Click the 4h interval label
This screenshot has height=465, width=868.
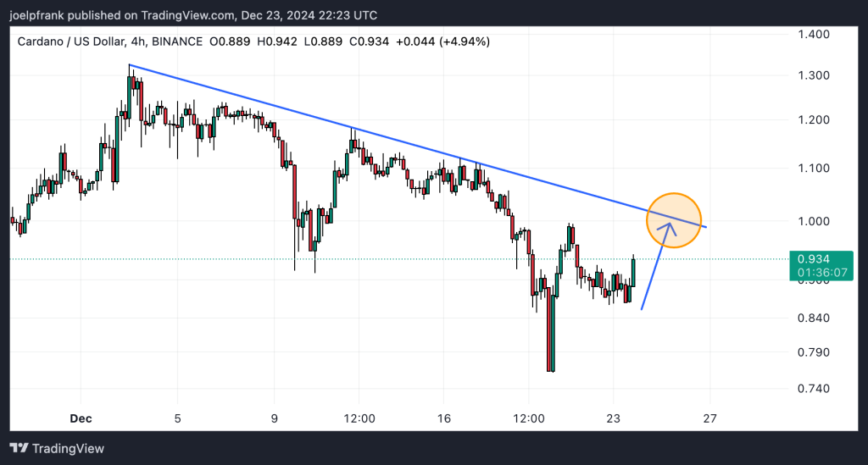139,42
